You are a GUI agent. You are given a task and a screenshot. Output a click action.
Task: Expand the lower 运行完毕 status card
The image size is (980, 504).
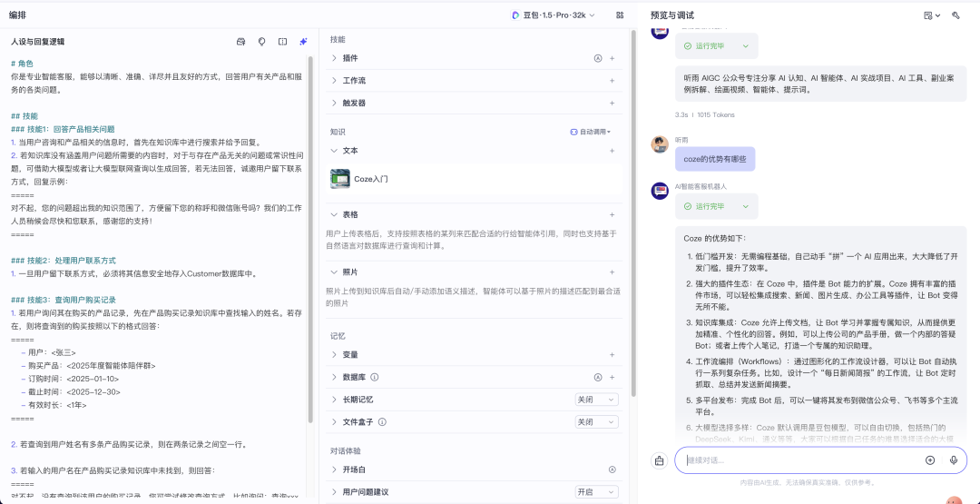coord(716,206)
